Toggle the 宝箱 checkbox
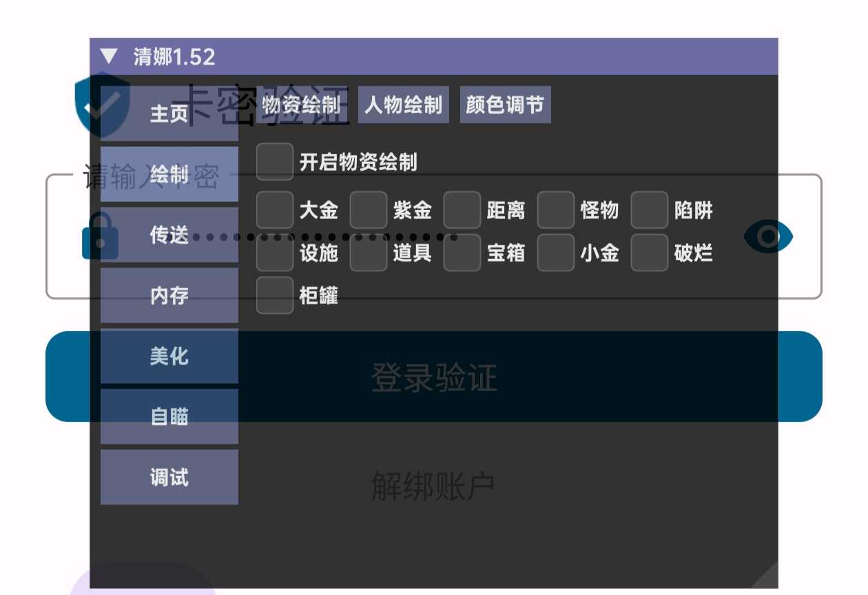The height and width of the screenshot is (595, 868). coord(462,253)
